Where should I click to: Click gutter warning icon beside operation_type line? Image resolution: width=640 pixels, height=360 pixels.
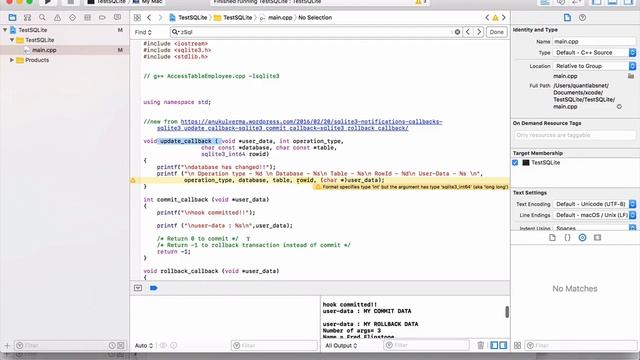pyautogui.click(x=133, y=180)
